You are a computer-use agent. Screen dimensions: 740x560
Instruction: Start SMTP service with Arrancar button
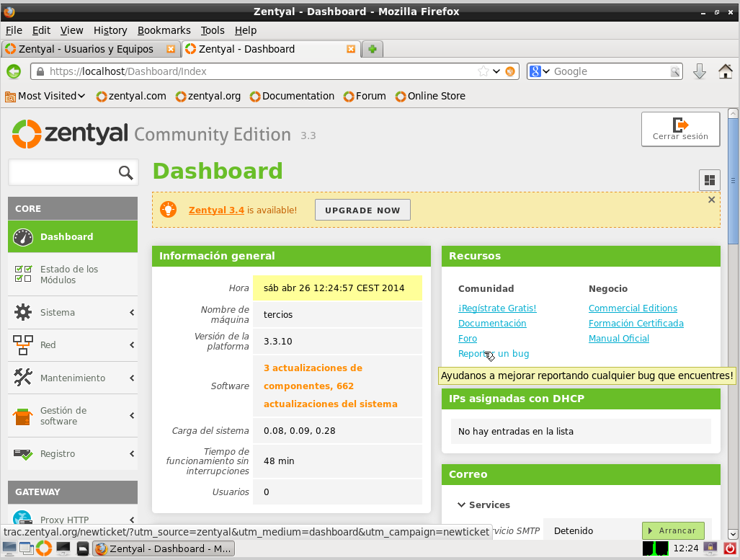coord(673,530)
